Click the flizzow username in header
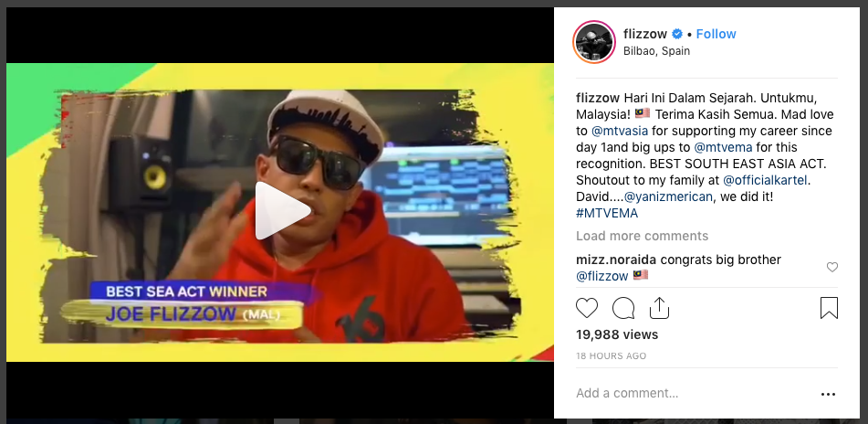 (645, 34)
